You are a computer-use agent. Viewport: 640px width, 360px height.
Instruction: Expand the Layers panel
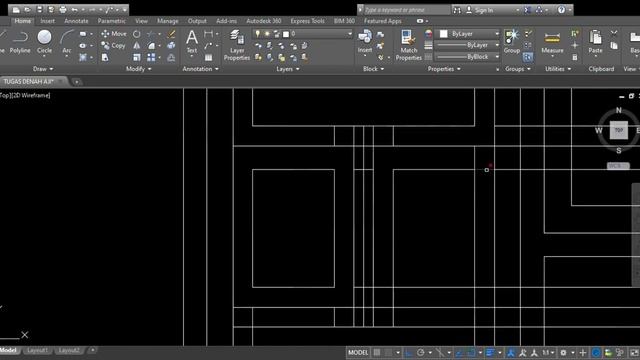click(288, 69)
